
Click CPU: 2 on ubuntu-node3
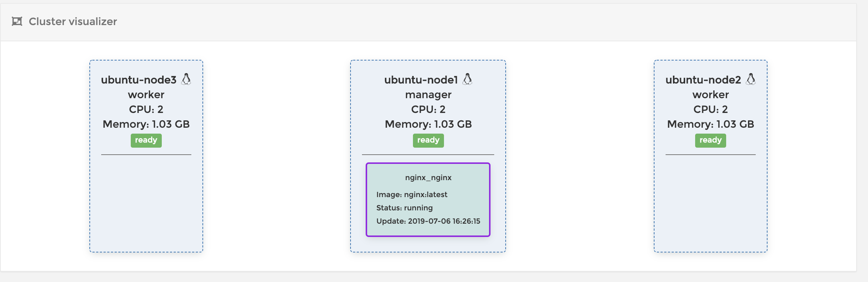146,109
